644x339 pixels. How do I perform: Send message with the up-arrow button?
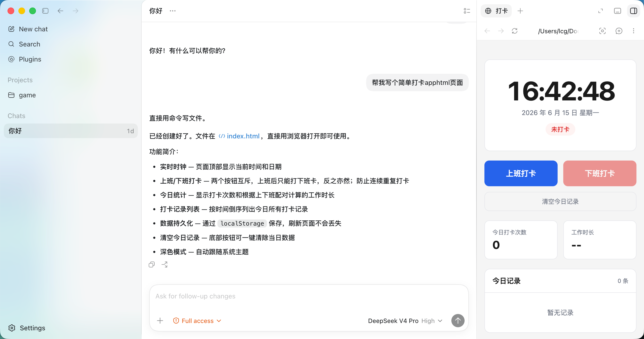(x=458, y=321)
